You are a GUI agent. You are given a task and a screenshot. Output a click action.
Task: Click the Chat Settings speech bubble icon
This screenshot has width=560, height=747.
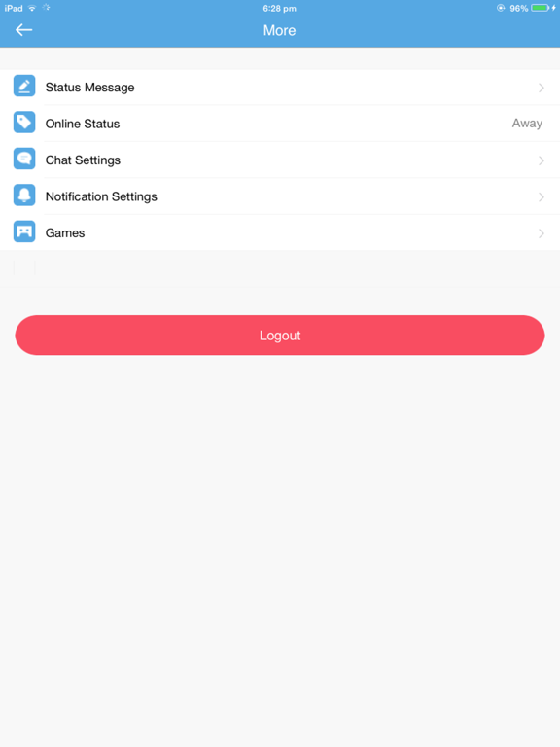[24, 159]
